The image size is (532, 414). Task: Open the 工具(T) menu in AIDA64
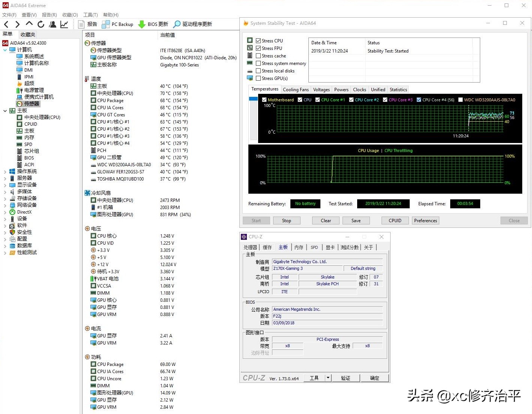[x=90, y=15]
